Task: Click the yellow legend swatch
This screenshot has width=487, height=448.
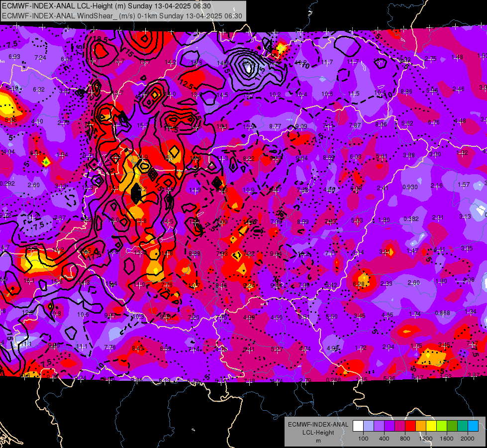Action: coord(431,426)
